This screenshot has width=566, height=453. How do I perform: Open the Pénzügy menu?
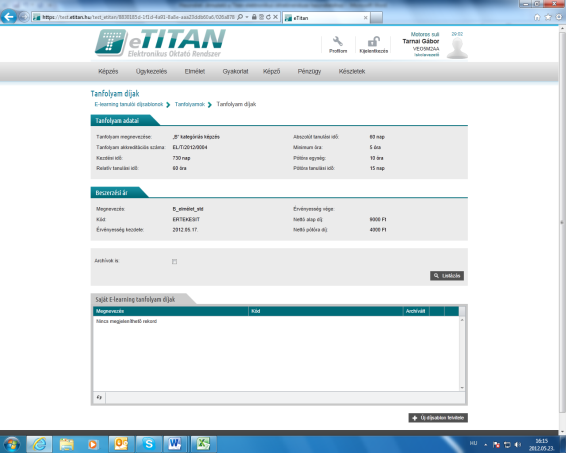click(309, 71)
